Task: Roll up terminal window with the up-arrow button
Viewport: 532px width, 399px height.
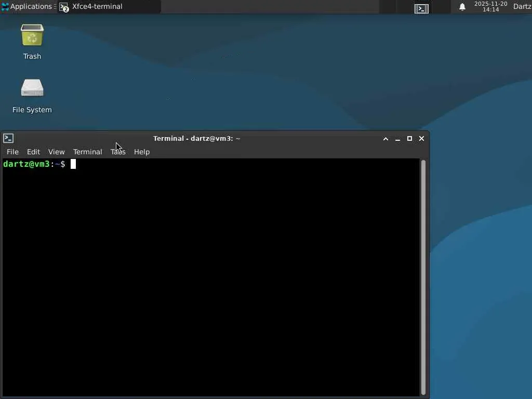Action: pos(386,138)
